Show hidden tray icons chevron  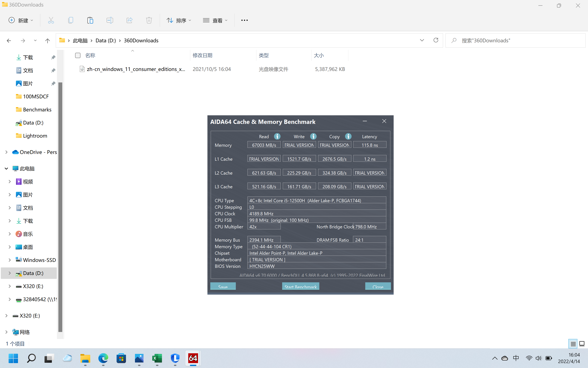point(495,358)
